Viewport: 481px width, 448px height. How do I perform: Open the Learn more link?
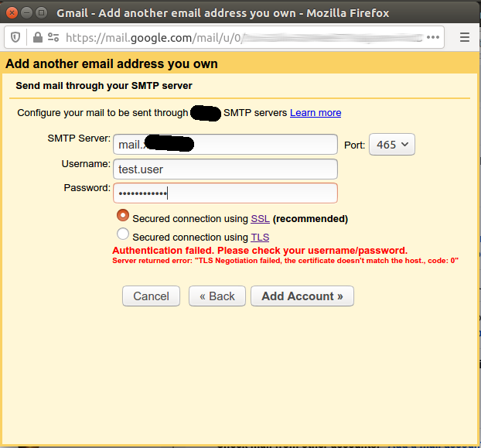tap(316, 113)
